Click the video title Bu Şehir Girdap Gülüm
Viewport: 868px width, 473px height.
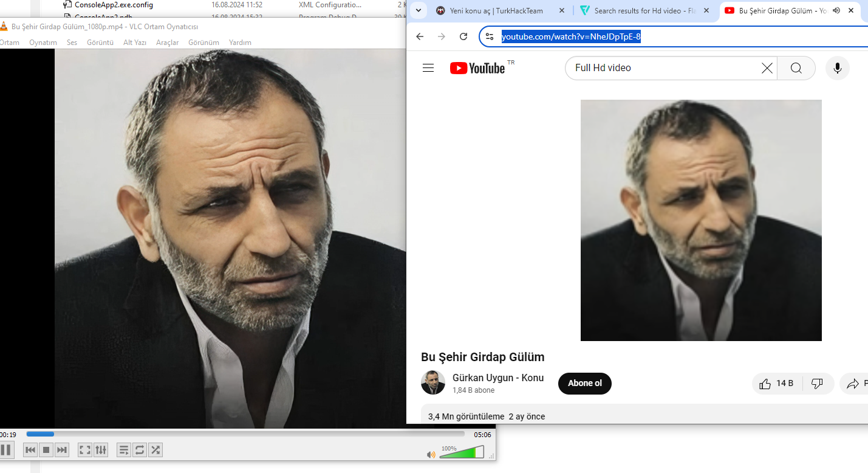pyautogui.click(x=483, y=357)
